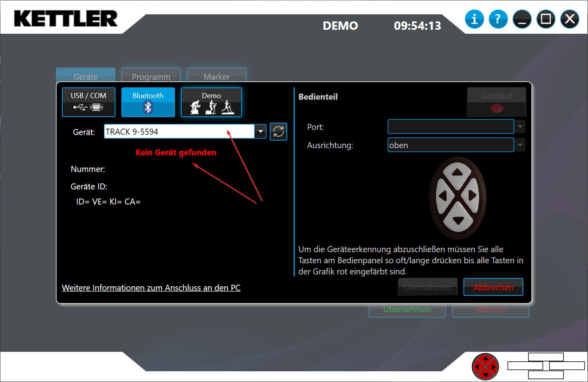
Task: Click the red Abbrechen button
Action: (x=493, y=287)
